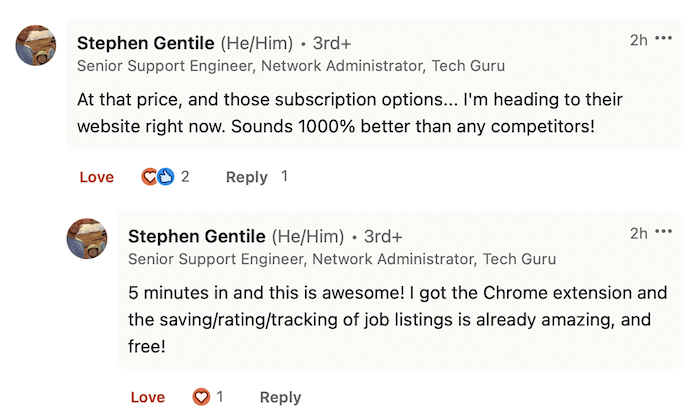The image size is (700, 416).
Task: Open Stephen Gentile's avatar on the nested reply
Action: click(87, 238)
